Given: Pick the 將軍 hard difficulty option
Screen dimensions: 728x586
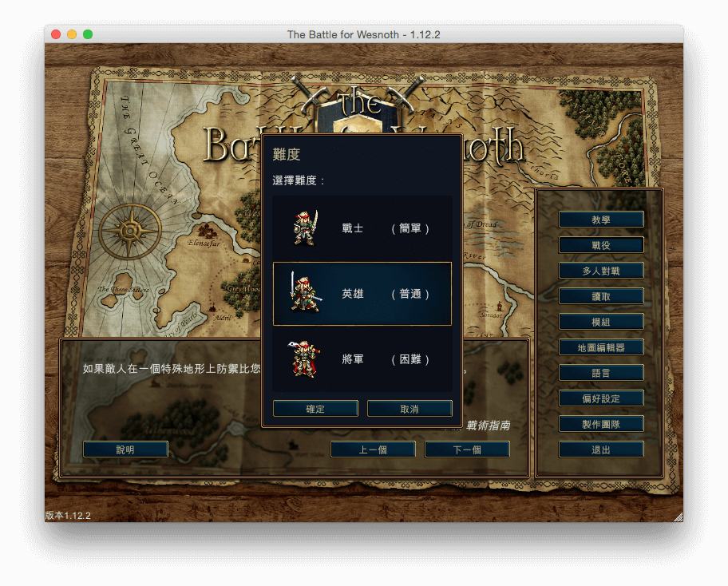Looking at the screenshot, I should (x=362, y=359).
